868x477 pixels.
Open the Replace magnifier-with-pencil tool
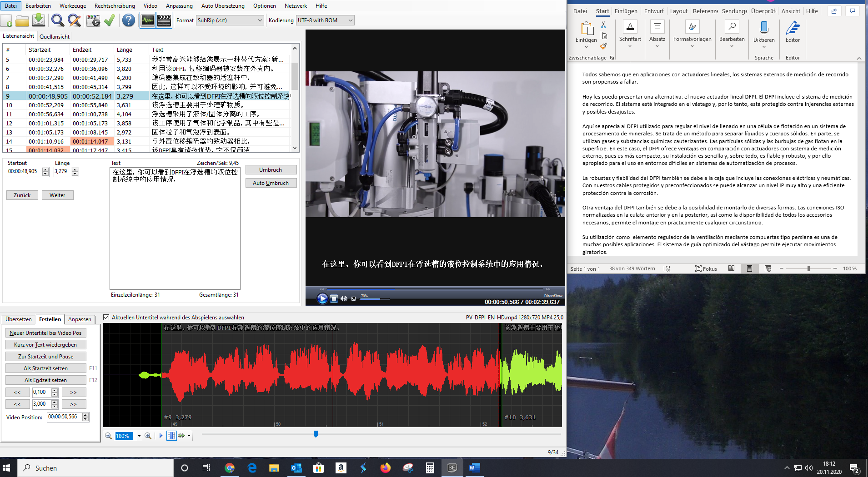click(74, 20)
